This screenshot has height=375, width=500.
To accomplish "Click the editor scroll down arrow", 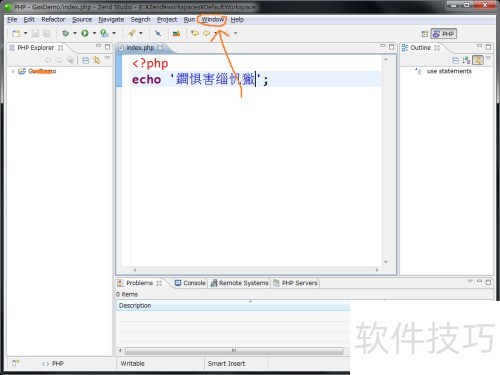I will coord(386,262).
